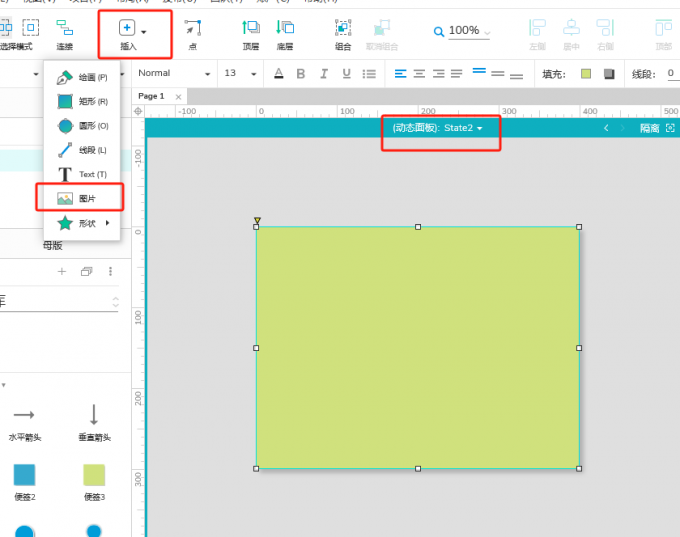Click the text color A icon

(279, 74)
